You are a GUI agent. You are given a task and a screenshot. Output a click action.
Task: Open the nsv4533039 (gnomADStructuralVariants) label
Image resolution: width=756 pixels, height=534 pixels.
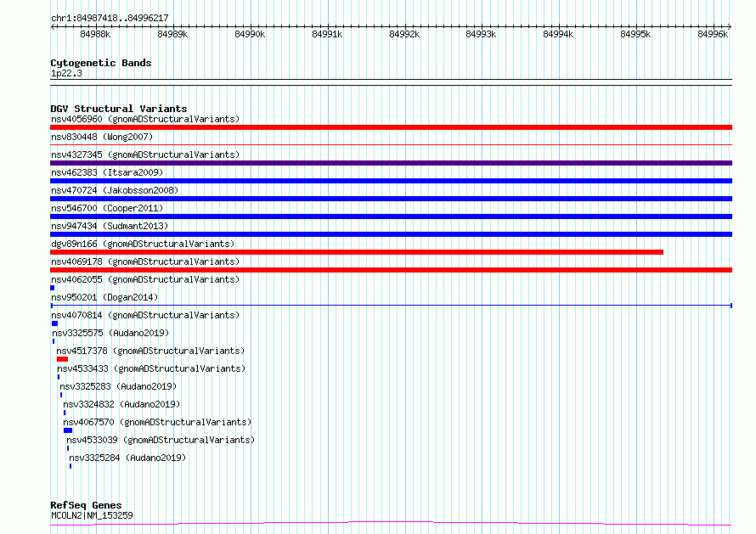click(x=161, y=440)
